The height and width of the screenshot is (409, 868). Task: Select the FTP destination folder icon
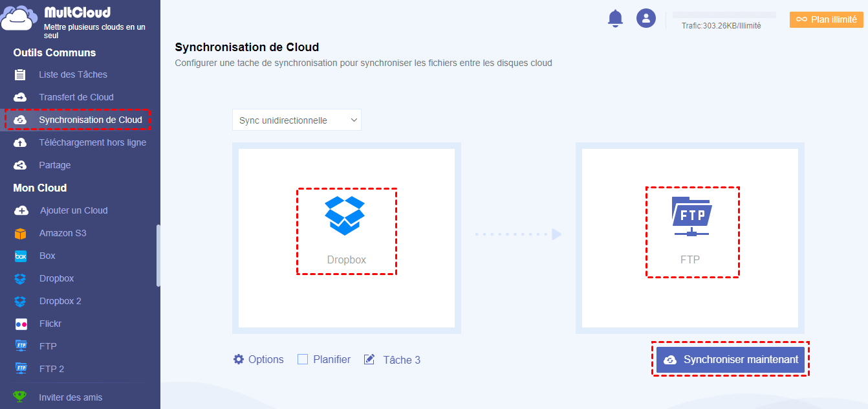pos(691,216)
